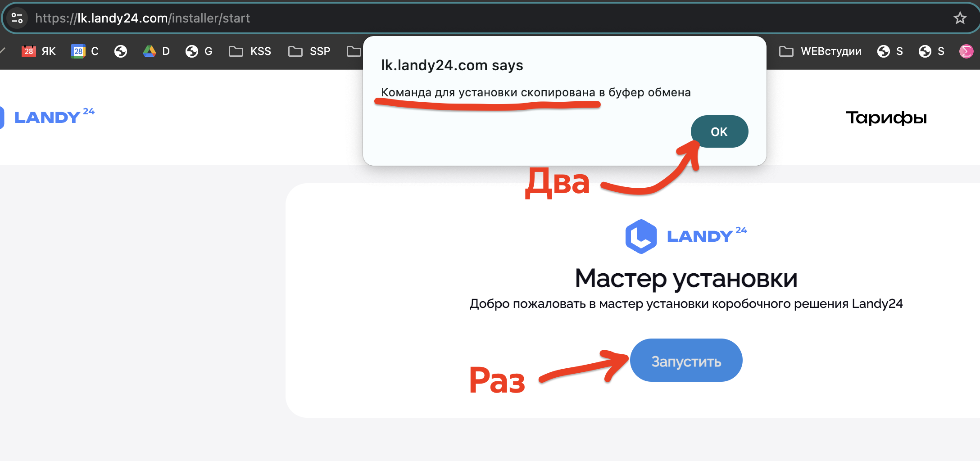Open the partially hidden folder after SSP
Viewport: 980px width, 461px height.
tap(354, 51)
